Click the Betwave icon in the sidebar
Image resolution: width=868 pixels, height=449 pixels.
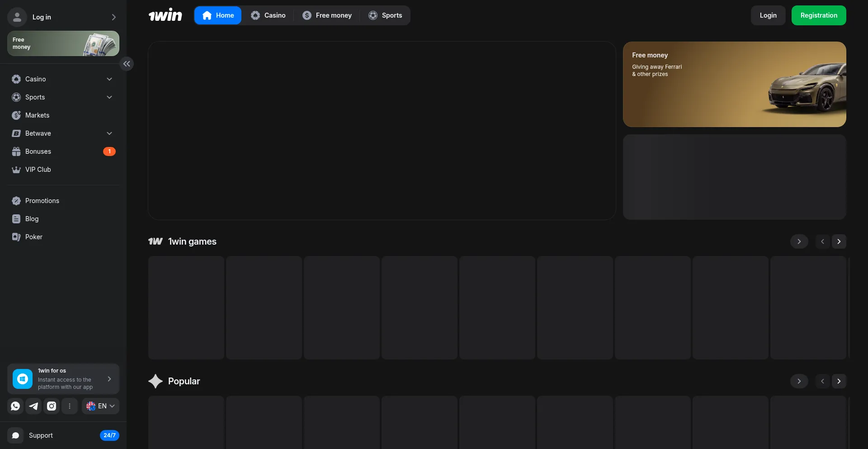16,133
